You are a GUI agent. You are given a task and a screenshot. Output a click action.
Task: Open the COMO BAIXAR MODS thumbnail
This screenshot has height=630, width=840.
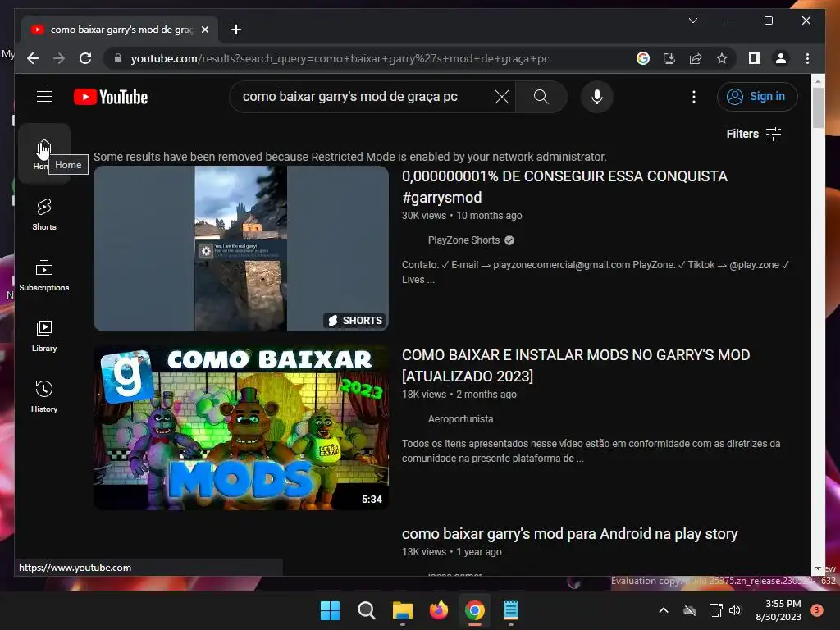241,427
